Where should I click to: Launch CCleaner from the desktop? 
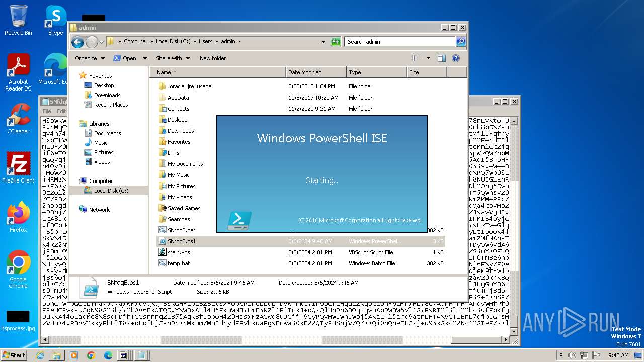tap(18, 119)
